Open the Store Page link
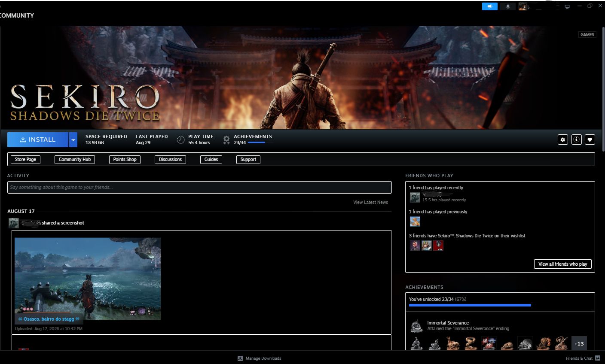Viewport: 605px width, 364px height. coord(25,159)
